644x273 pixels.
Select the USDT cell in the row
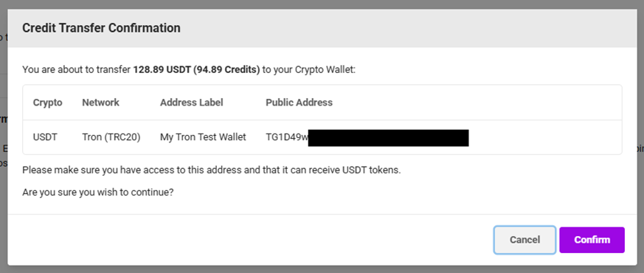click(45, 137)
